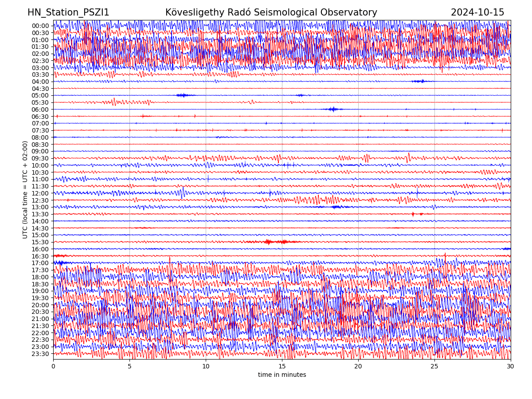This screenshot has height=399, width=532.
Task: Click the HN_Station_PSZI1 station title
Action: [x=68, y=12]
